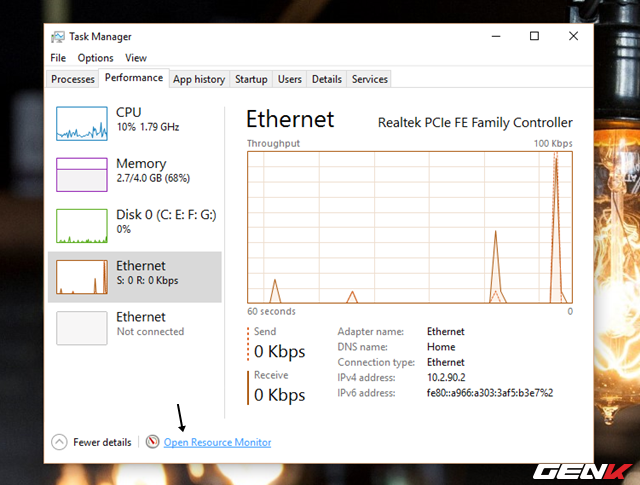
Task: Select the Memory usage graph thumbnail
Action: pos(82,173)
